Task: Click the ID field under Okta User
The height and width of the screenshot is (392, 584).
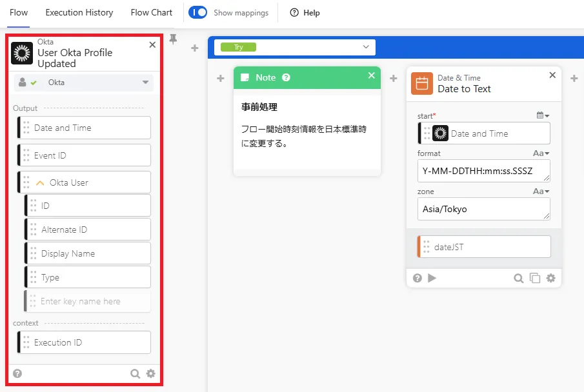Action: pyautogui.click(x=88, y=206)
